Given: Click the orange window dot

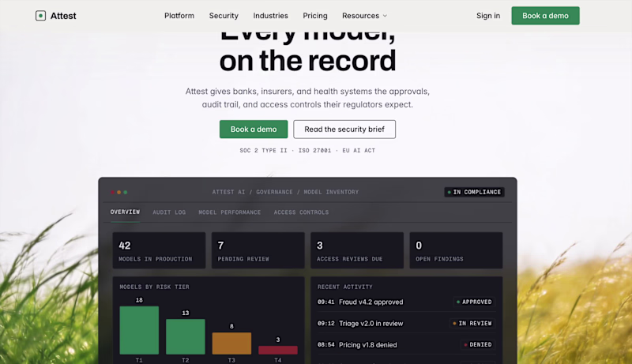Looking at the screenshot, I should [x=119, y=193].
